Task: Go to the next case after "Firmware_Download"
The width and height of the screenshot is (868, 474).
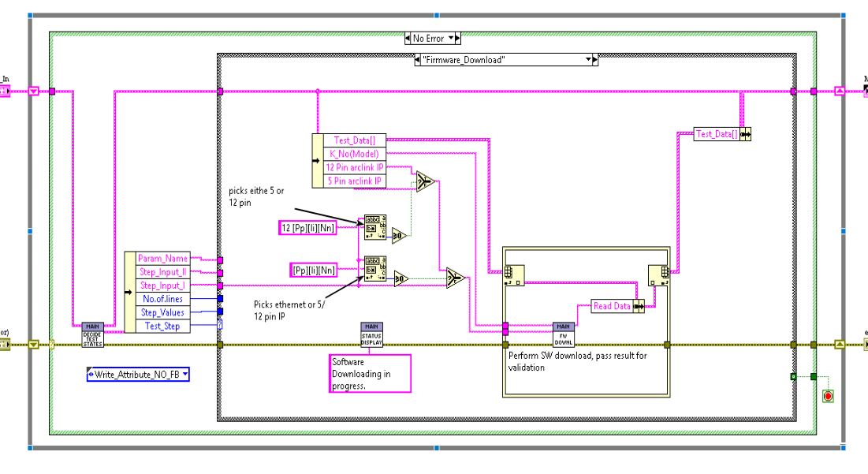Action: coord(595,60)
